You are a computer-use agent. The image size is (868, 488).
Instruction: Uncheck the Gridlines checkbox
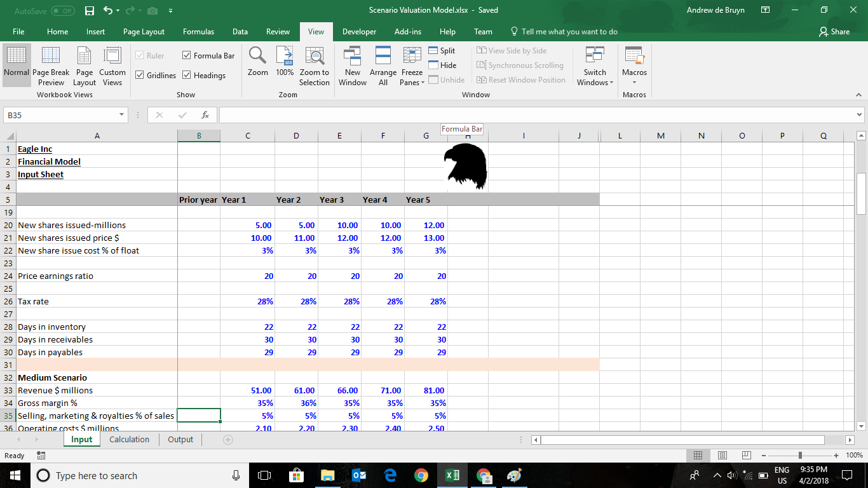click(x=139, y=76)
